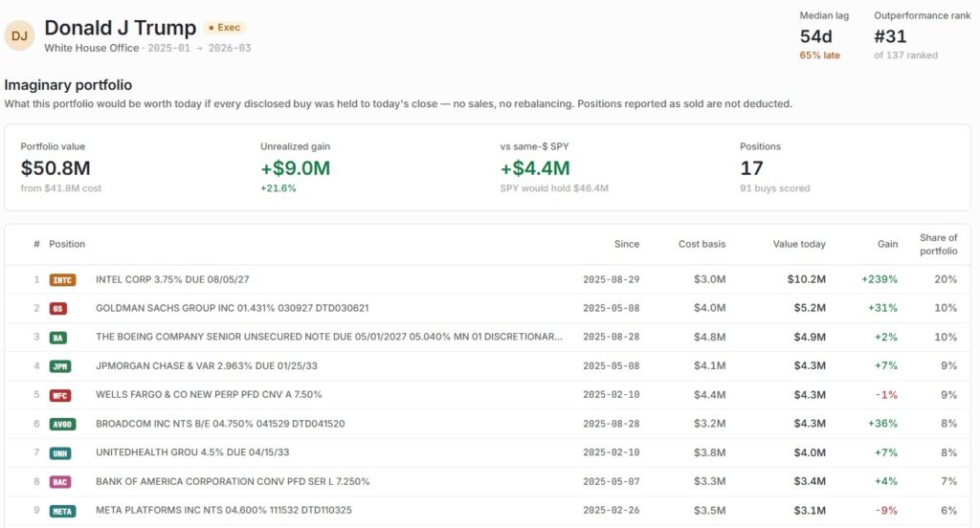Viewport: 980px width, 528px height.
Task: Open the GOLDMAN SACHS GROUP position
Action: coord(487,308)
